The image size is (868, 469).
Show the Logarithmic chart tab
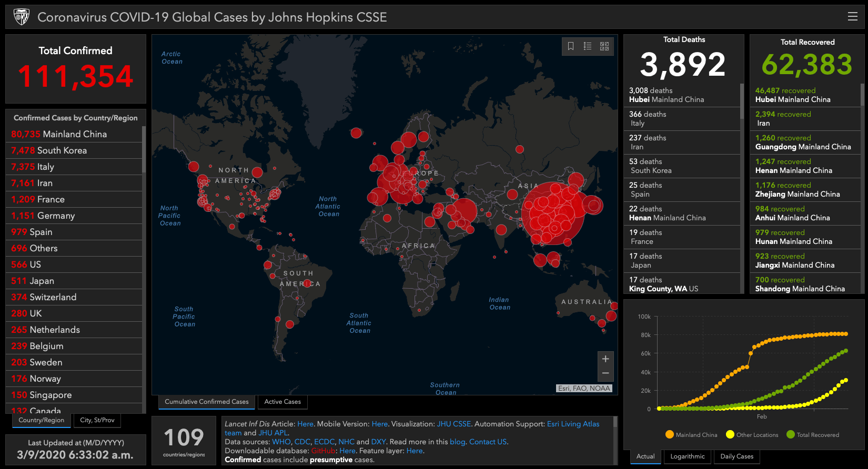click(x=688, y=456)
